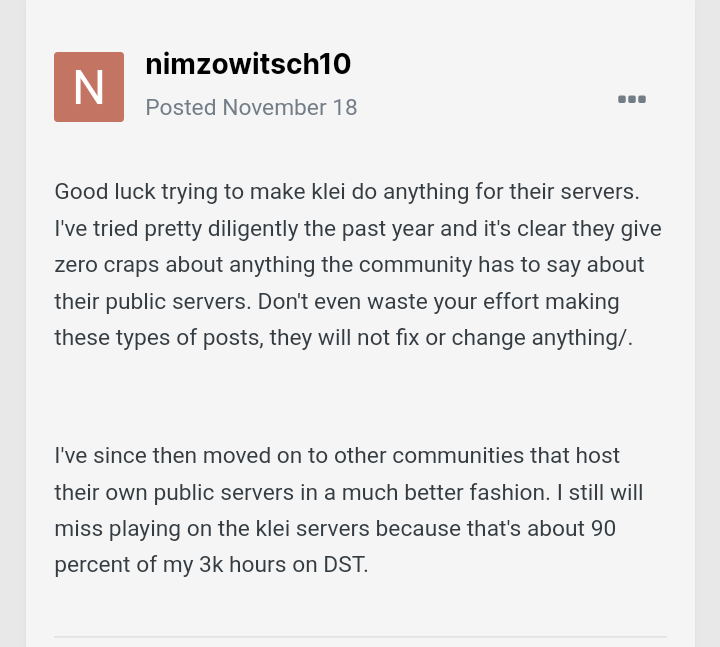Click the word 'Posted' beside the date
720x647 pixels.
tap(181, 107)
